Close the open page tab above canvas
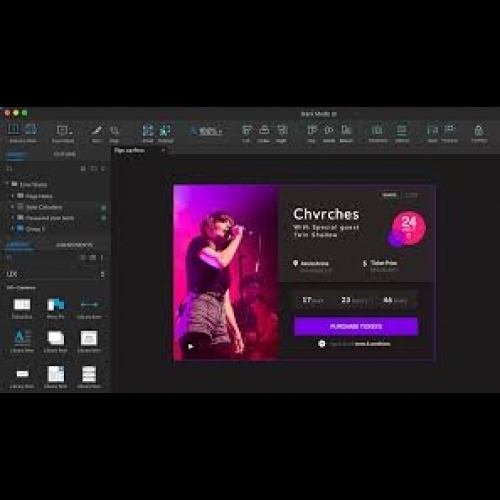Image resolution: width=500 pixels, height=500 pixels. coord(163,151)
